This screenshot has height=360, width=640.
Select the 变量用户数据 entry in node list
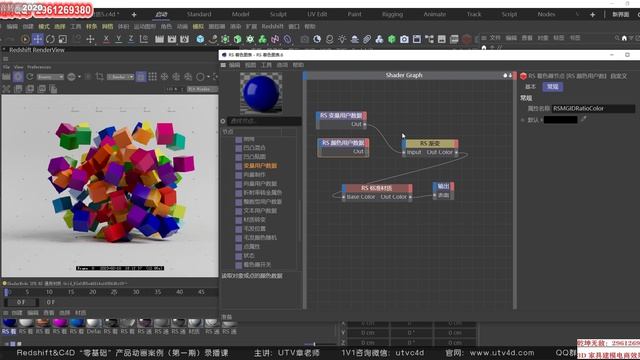[260, 166]
